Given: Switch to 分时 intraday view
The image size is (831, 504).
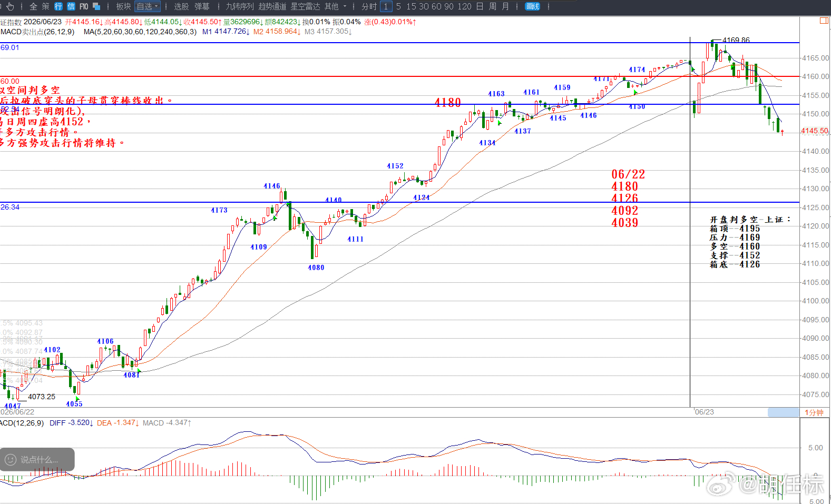Looking at the screenshot, I should pyautogui.click(x=369, y=6).
